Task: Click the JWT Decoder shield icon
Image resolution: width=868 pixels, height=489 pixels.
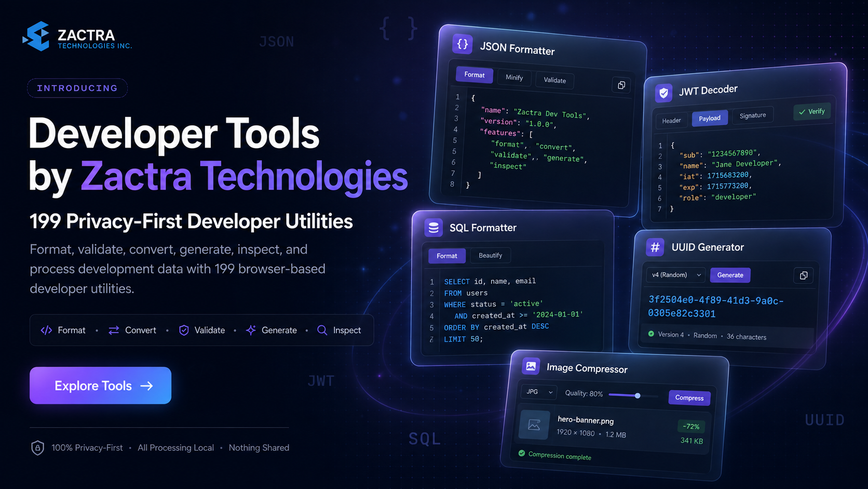Action: pos(663,93)
